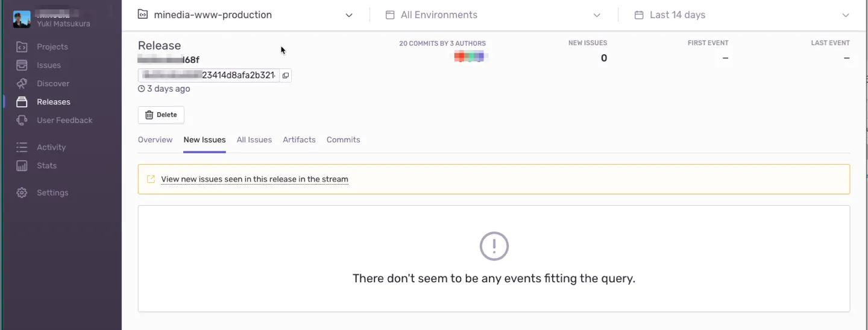Click the Stats bar chart icon

pyautogui.click(x=22, y=166)
